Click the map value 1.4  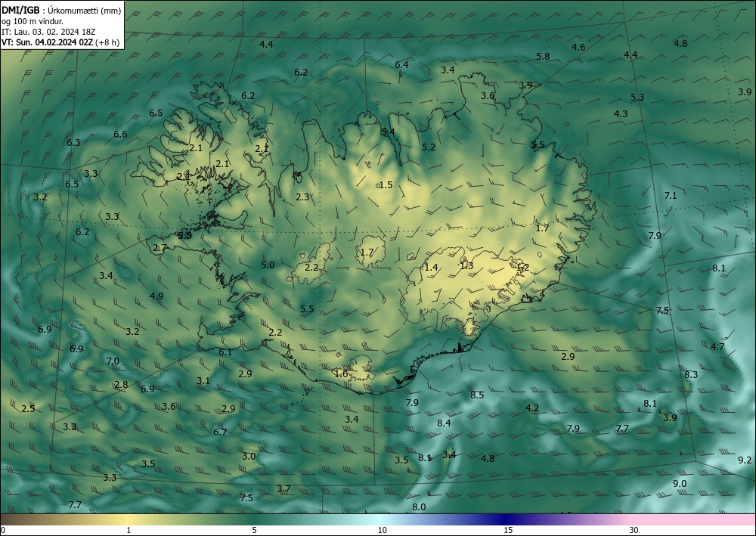(431, 268)
